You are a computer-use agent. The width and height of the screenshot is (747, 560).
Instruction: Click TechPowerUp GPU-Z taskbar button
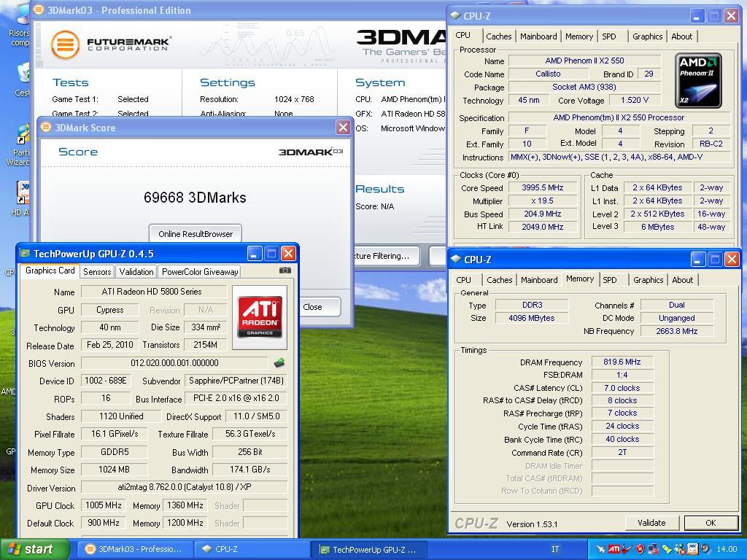(368, 549)
